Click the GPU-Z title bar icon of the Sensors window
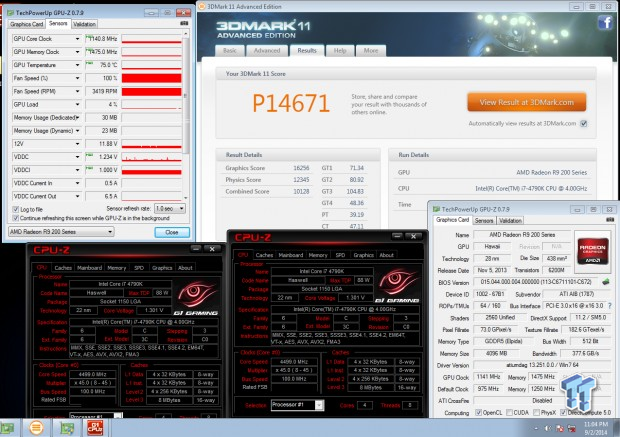620x437 pixels. [10, 13]
